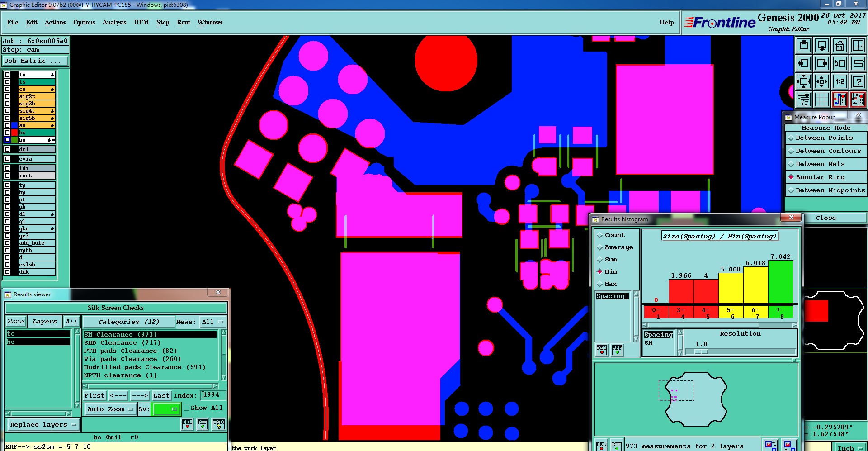868x451 pixels.
Task: Click the Categories (12) button
Action: (129, 322)
